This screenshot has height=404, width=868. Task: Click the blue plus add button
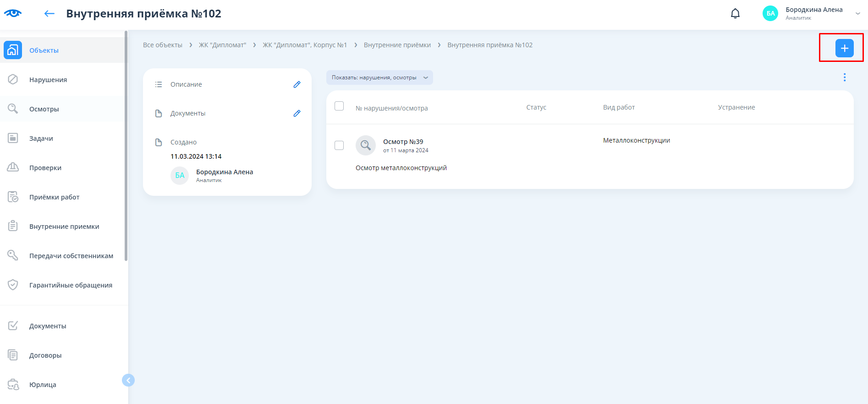(844, 48)
